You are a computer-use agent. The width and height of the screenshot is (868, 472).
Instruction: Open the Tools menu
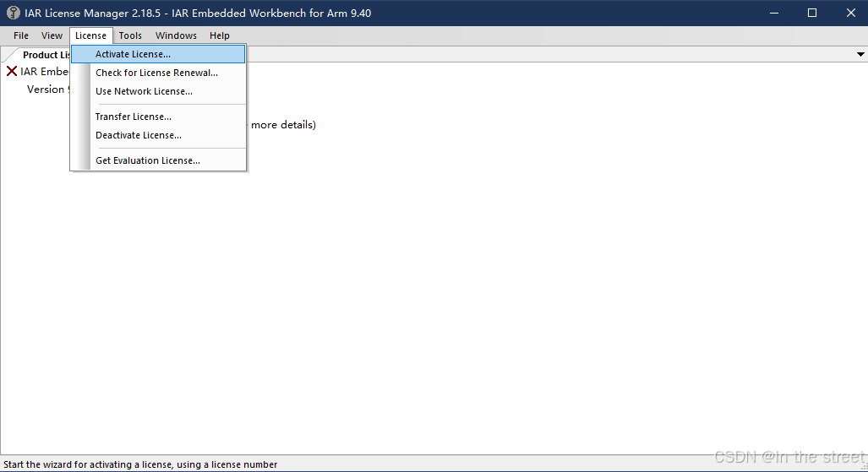tap(130, 35)
